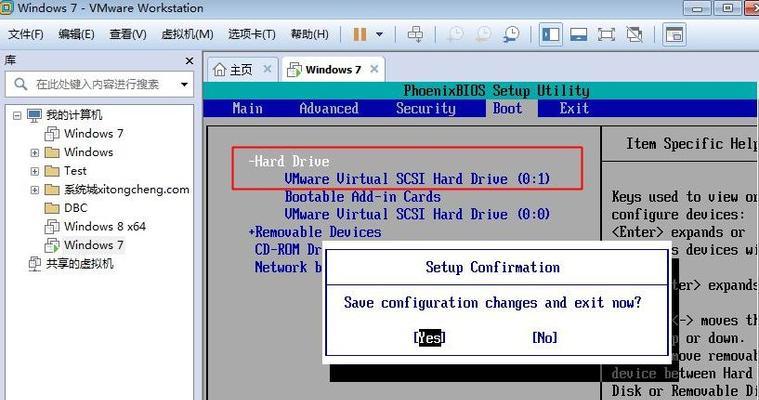Viewport: 759px width, 400px height.
Task: Close the 主页 tab
Action: tap(267, 69)
